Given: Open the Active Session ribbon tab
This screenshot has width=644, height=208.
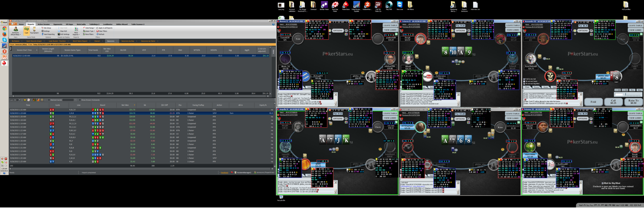Looking at the screenshot, I should [x=44, y=24].
